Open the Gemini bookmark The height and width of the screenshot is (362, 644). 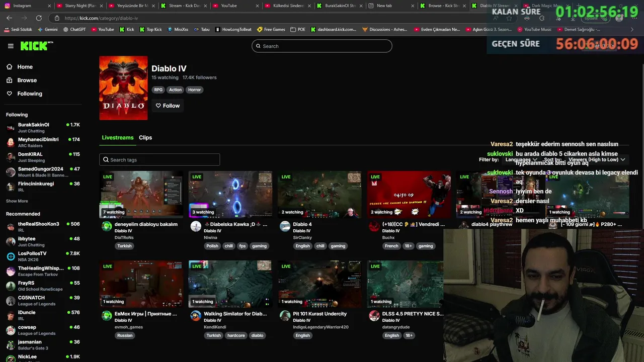(47, 30)
